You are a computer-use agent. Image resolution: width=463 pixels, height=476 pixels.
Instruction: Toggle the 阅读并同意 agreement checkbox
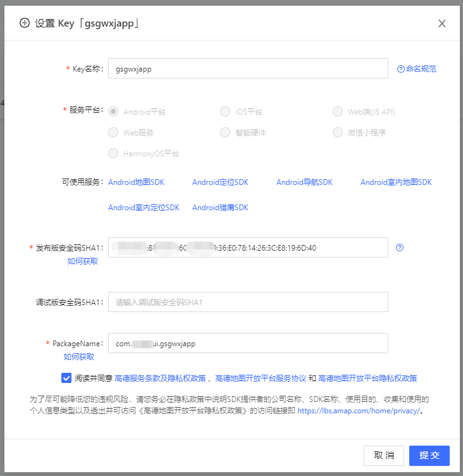click(x=66, y=379)
